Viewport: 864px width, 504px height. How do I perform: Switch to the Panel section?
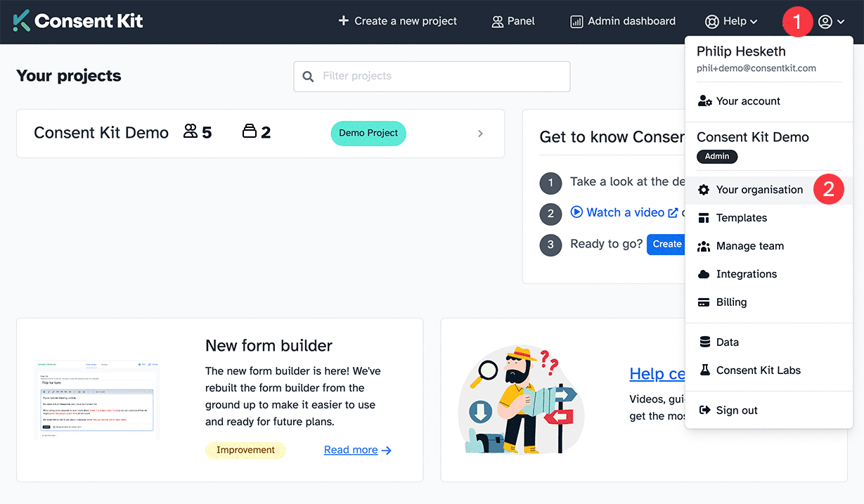[512, 21]
